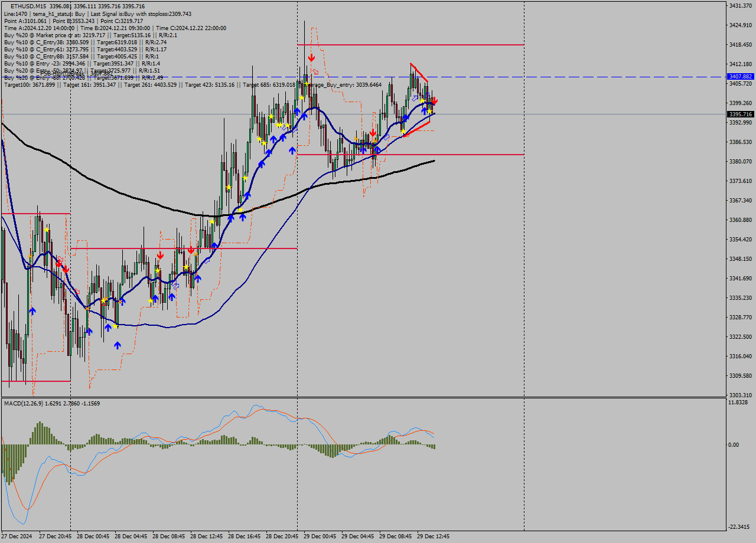756x543 pixels.
Task: Click the 3354.420 price axis value
Action: tap(740, 239)
